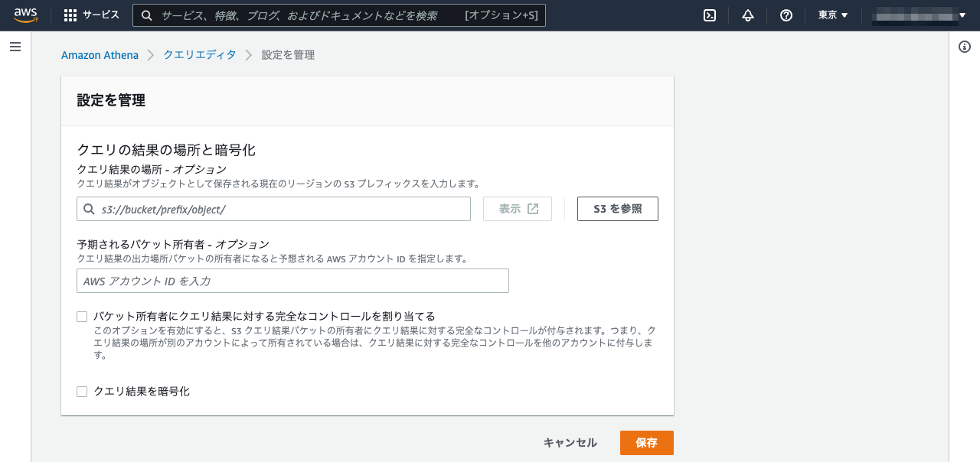Focus the top service search field

click(339, 15)
